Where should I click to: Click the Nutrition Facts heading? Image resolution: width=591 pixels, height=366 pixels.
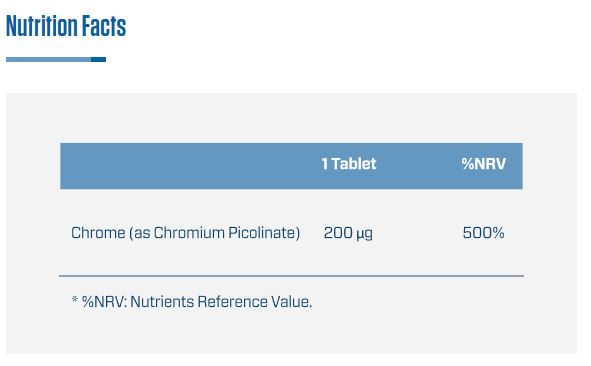click(x=66, y=26)
